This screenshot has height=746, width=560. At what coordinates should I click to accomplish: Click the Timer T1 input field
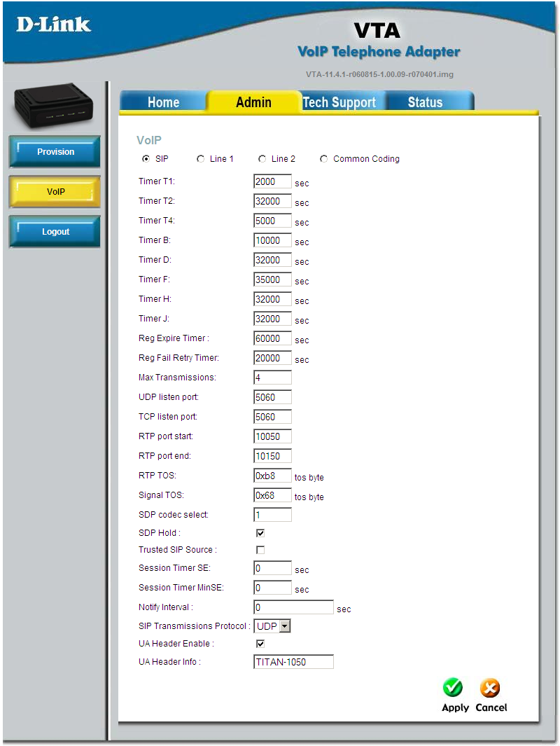(272, 181)
